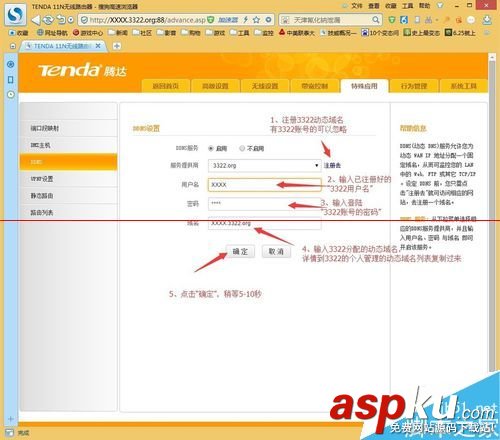The image size is (500, 440).
Task: Click the sidebar plus icon at bottom
Action: click(x=11, y=419)
